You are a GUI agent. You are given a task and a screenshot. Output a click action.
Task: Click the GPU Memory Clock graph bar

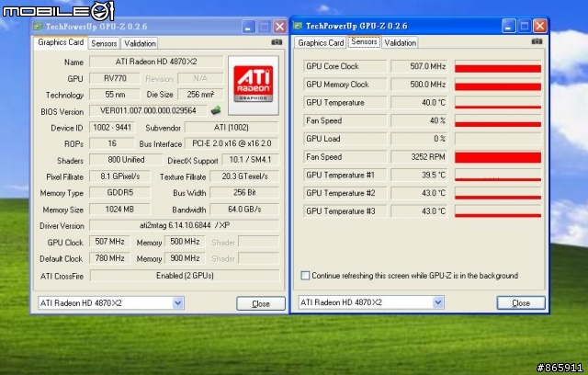498,84
